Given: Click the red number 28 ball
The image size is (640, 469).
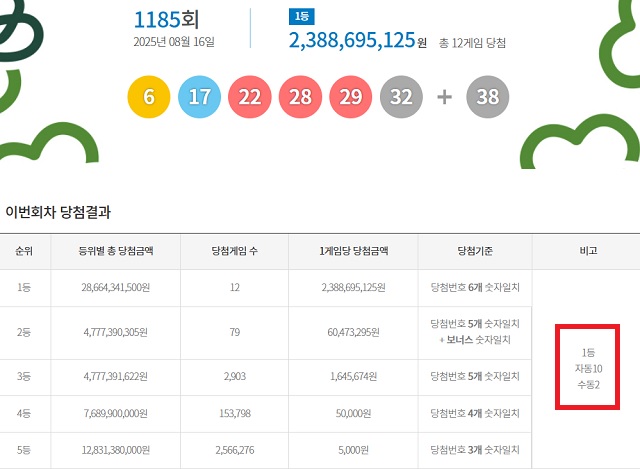Looking at the screenshot, I should 300,96.
